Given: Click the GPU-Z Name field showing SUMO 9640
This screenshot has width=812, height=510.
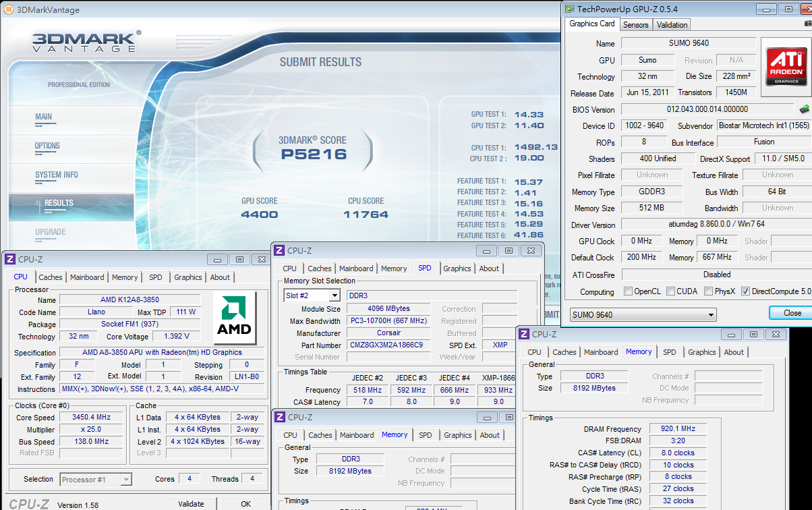Looking at the screenshot, I should pos(689,43).
